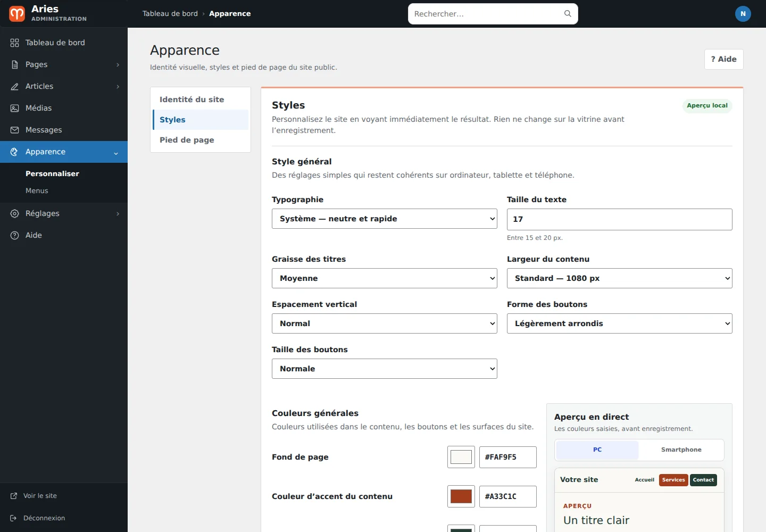Open the Typographie dropdown

[385, 219]
